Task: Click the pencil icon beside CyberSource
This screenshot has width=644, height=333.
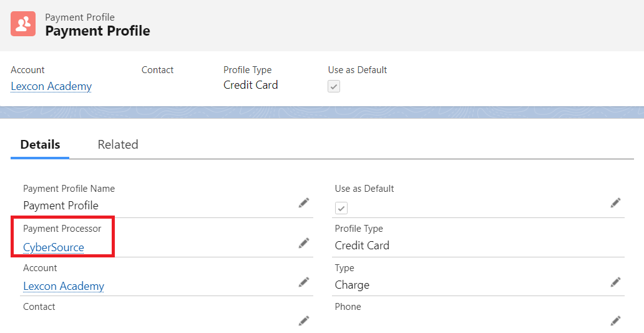Action: pyautogui.click(x=304, y=243)
